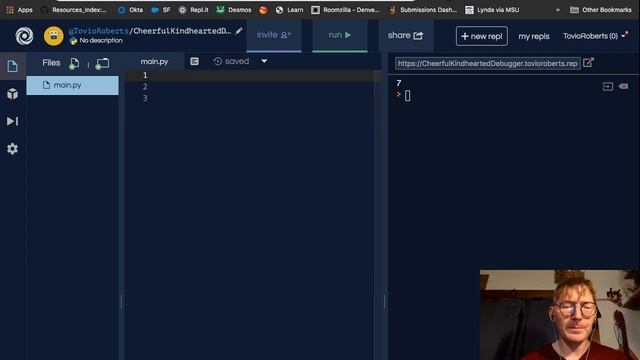Run the program
The height and width of the screenshot is (360, 640).
(340, 36)
